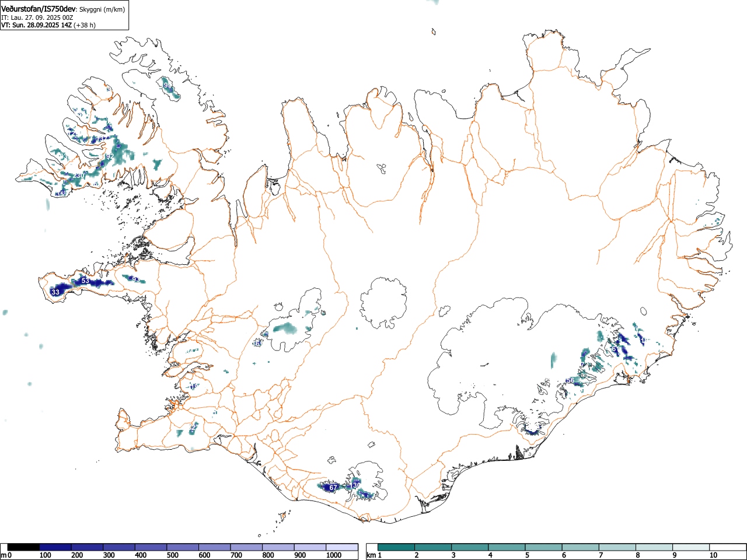Click the visibility value 33 on the western peninsula
Screen dimensions: 747x560
(x=55, y=292)
